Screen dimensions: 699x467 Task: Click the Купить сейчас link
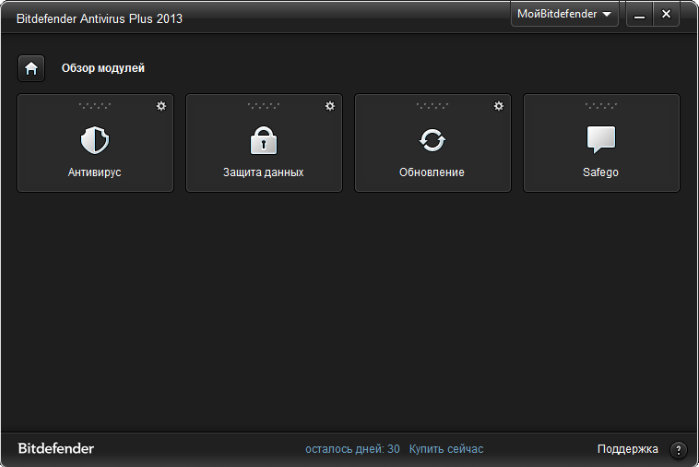click(x=446, y=449)
